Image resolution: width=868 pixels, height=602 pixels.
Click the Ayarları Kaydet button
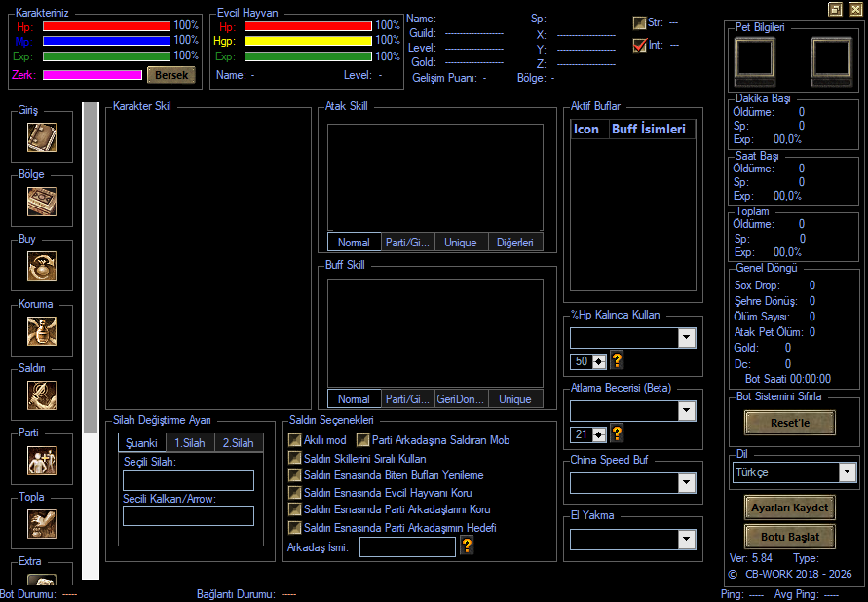pyautogui.click(x=790, y=508)
